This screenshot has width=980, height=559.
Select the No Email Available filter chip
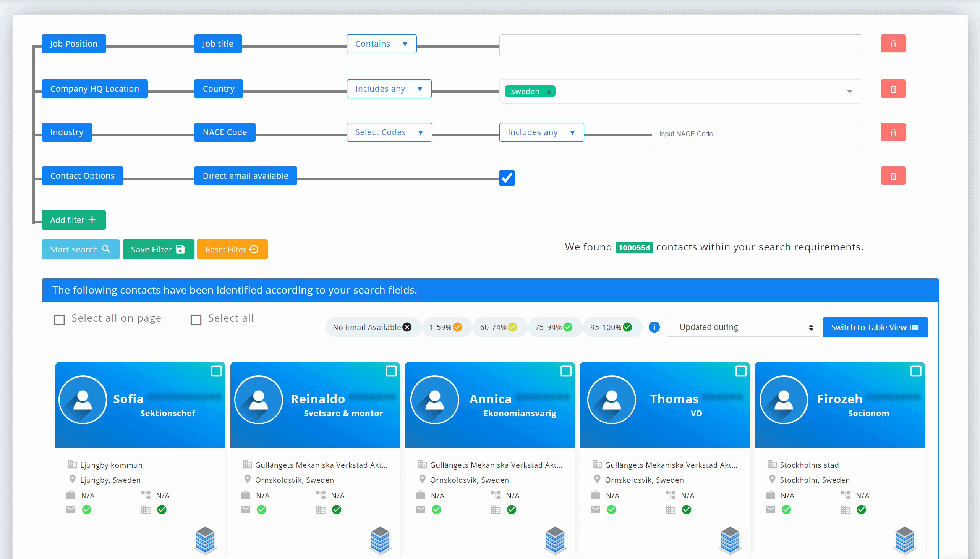pyautogui.click(x=371, y=327)
